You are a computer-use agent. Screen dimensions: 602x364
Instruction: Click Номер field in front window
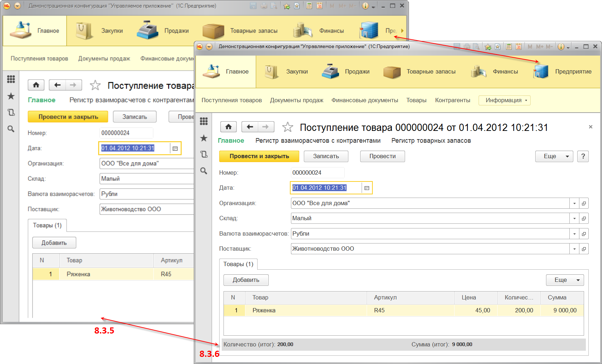[x=318, y=173]
